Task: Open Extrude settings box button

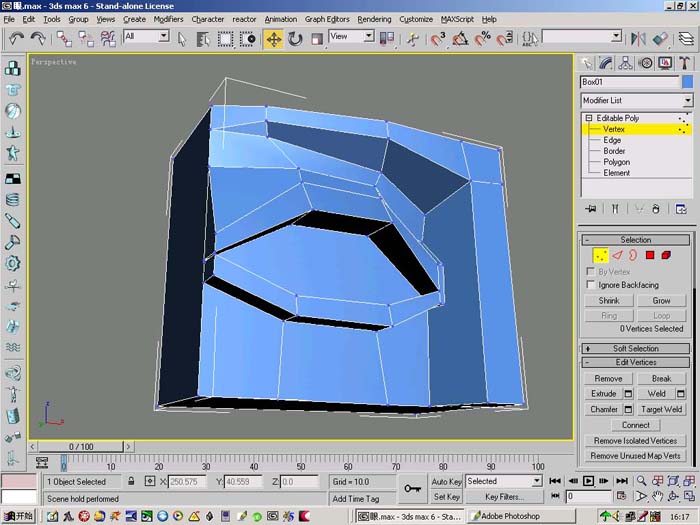Action: pyautogui.click(x=628, y=394)
